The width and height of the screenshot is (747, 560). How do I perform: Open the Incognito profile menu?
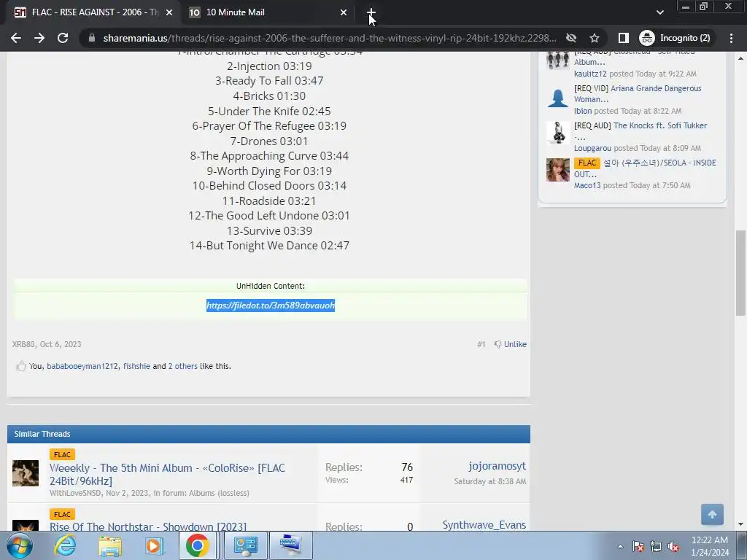675,38
